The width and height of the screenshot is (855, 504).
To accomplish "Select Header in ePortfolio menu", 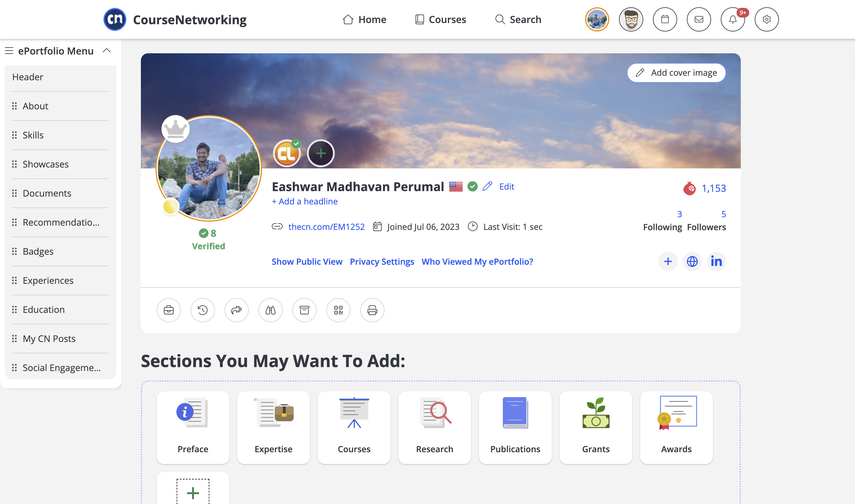I will [61, 77].
